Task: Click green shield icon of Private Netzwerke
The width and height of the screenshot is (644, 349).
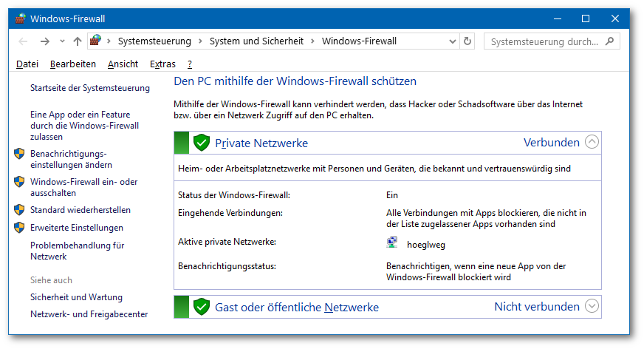Action: [x=201, y=143]
